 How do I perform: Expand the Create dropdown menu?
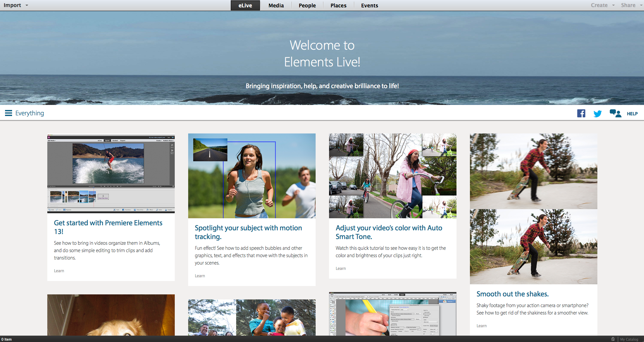[x=603, y=5]
